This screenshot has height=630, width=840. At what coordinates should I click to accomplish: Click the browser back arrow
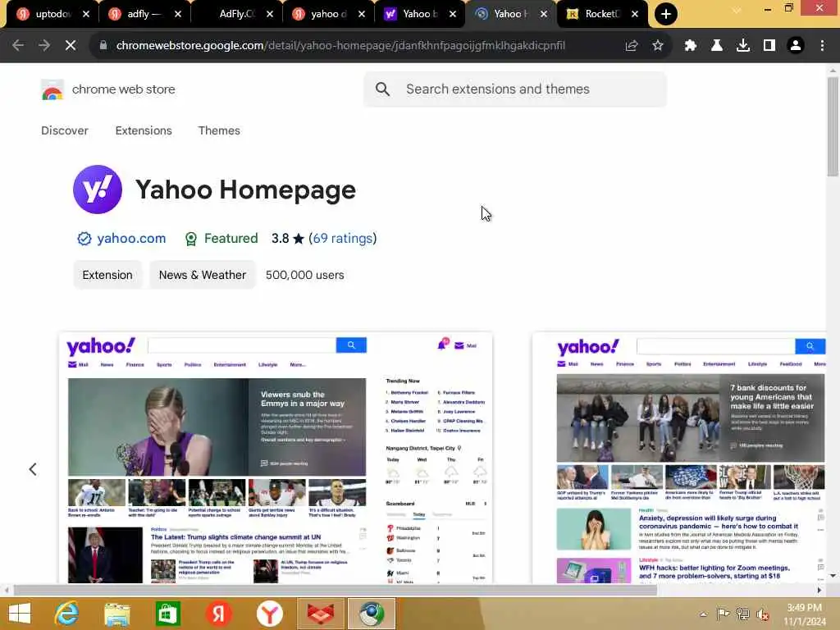18,46
